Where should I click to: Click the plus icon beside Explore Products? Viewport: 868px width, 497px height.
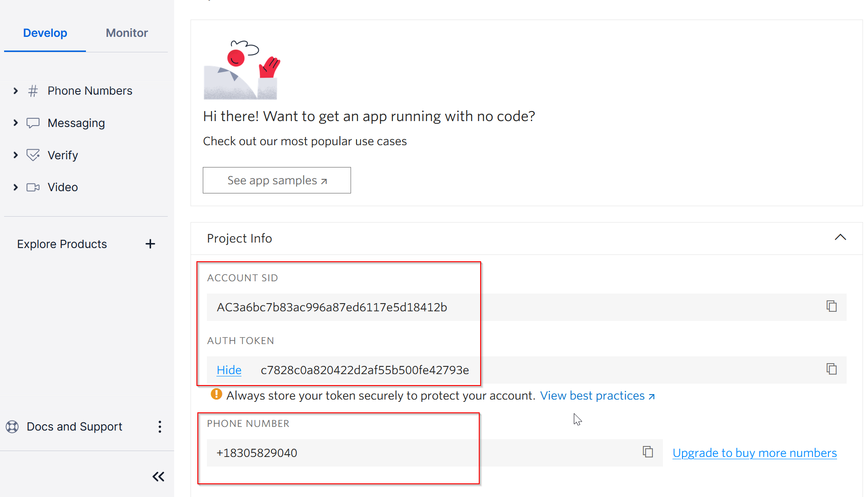(150, 244)
